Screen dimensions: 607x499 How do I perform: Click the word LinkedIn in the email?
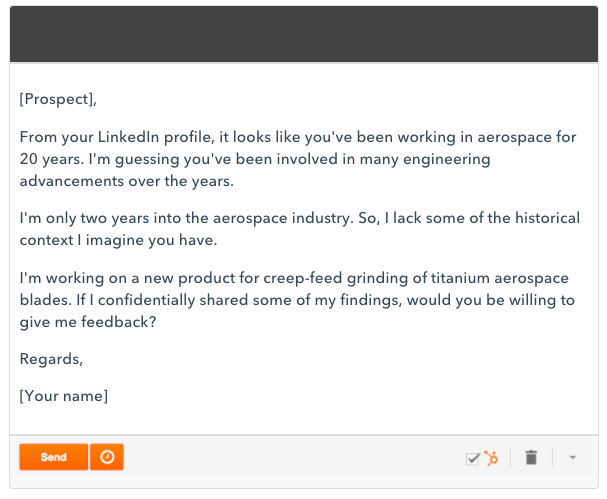pyautogui.click(x=128, y=137)
